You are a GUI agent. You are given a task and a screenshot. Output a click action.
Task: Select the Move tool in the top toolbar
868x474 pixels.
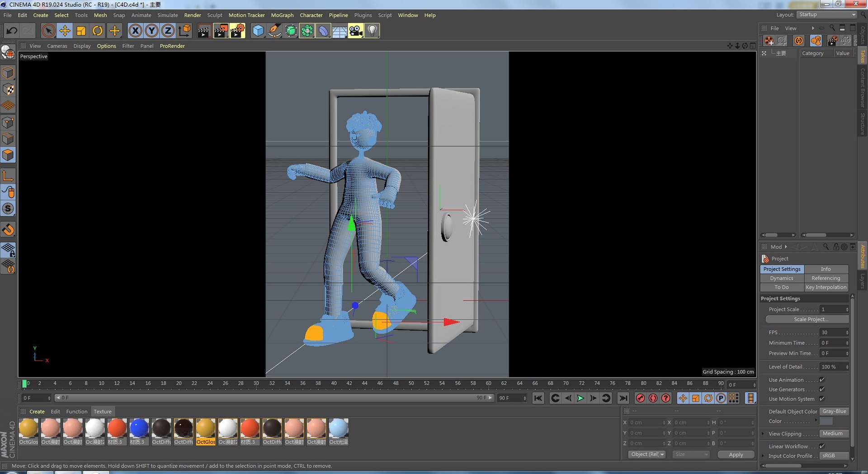click(x=65, y=31)
